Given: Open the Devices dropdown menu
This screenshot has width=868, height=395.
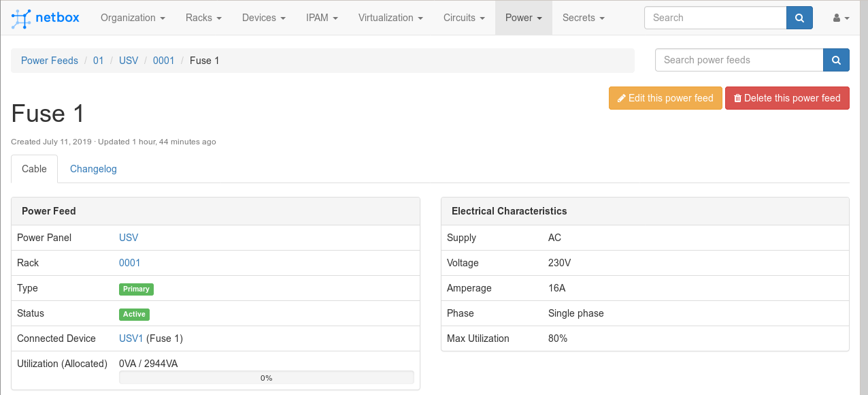Looking at the screenshot, I should click(x=263, y=18).
